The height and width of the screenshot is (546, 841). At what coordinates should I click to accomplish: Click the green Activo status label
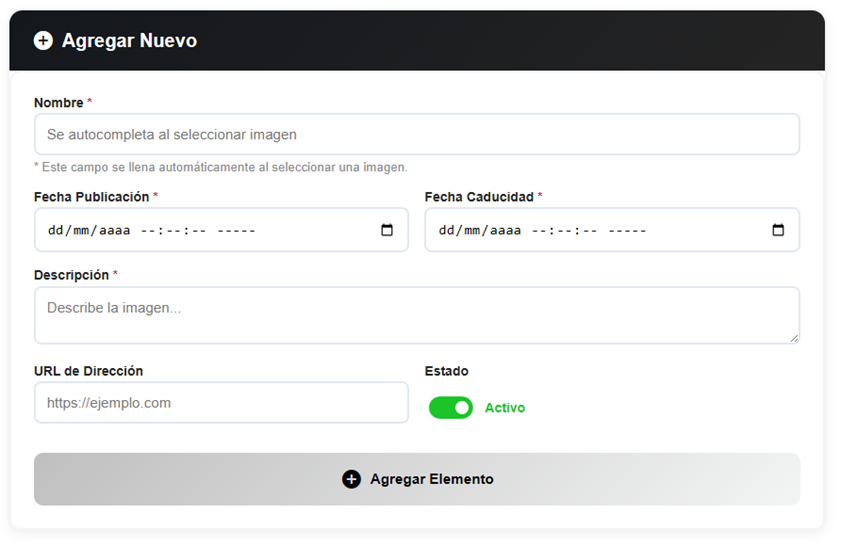(505, 408)
